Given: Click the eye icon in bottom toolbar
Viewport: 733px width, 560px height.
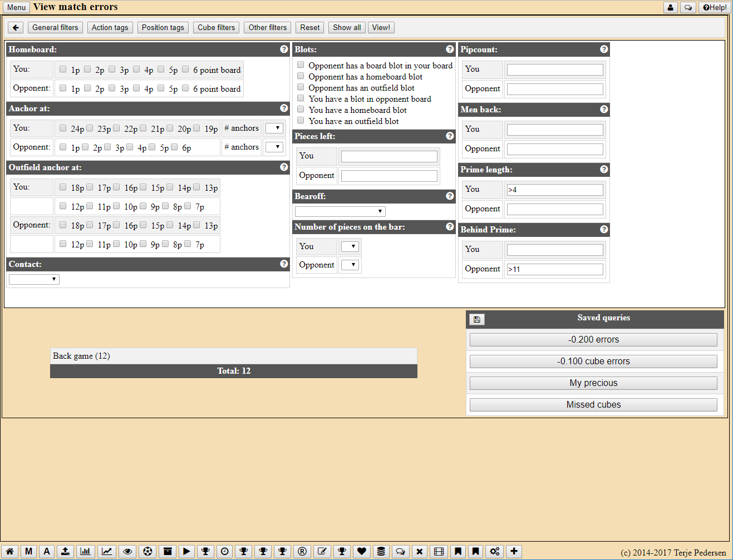Looking at the screenshot, I should (127, 551).
